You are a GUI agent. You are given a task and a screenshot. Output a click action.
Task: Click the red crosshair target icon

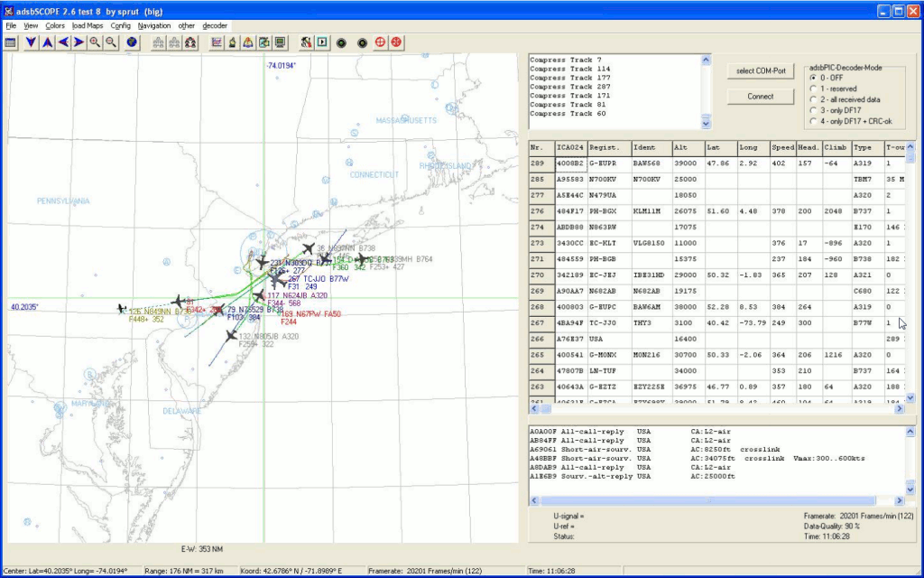click(380, 42)
